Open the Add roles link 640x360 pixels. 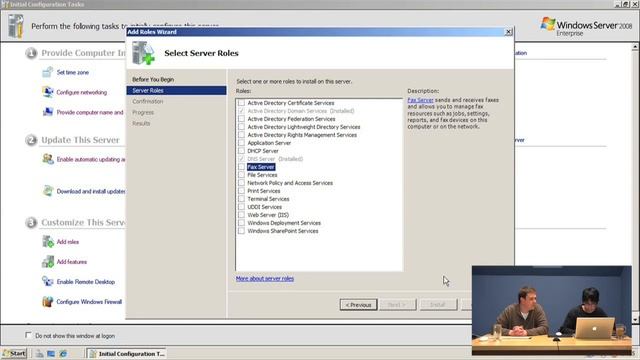tap(68, 242)
